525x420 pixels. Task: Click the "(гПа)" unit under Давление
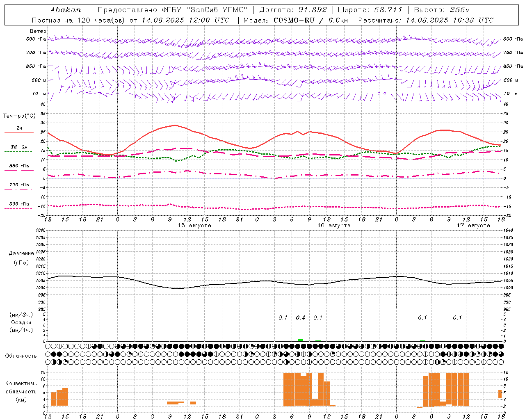[21, 262]
